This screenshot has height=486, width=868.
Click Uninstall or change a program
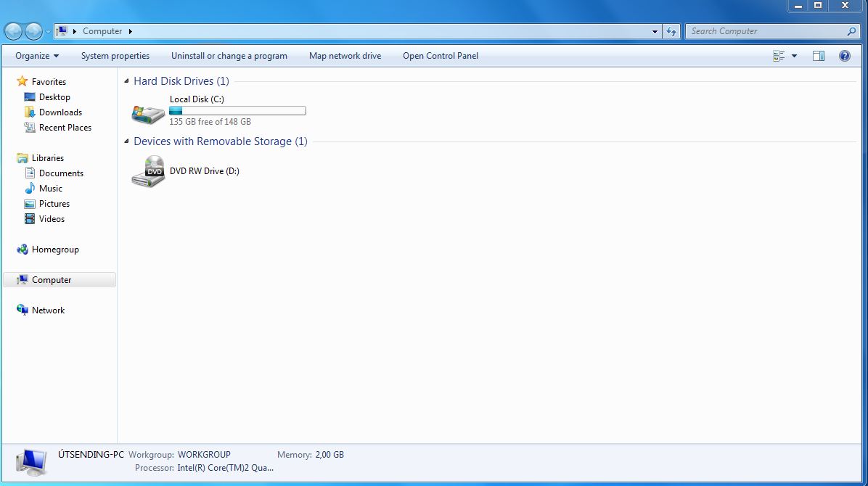229,55
